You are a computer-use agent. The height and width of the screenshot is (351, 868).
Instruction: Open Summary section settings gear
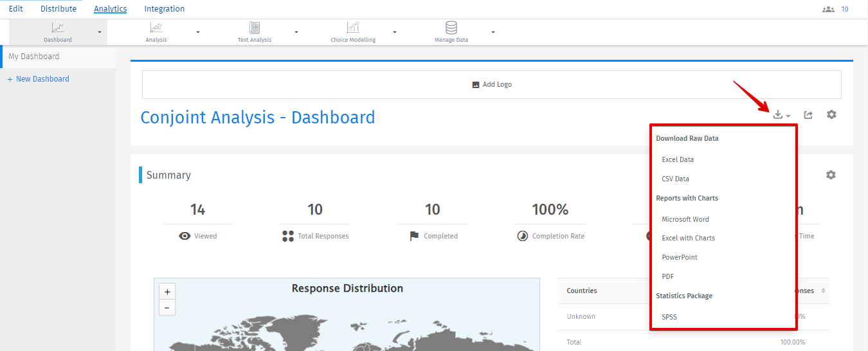click(831, 175)
